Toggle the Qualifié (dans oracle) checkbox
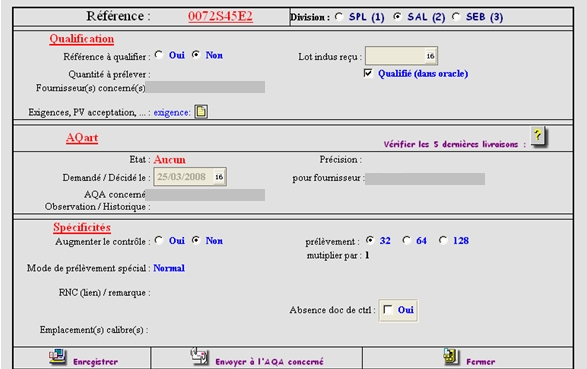The image size is (587, 369). click(x=368, y=73)
